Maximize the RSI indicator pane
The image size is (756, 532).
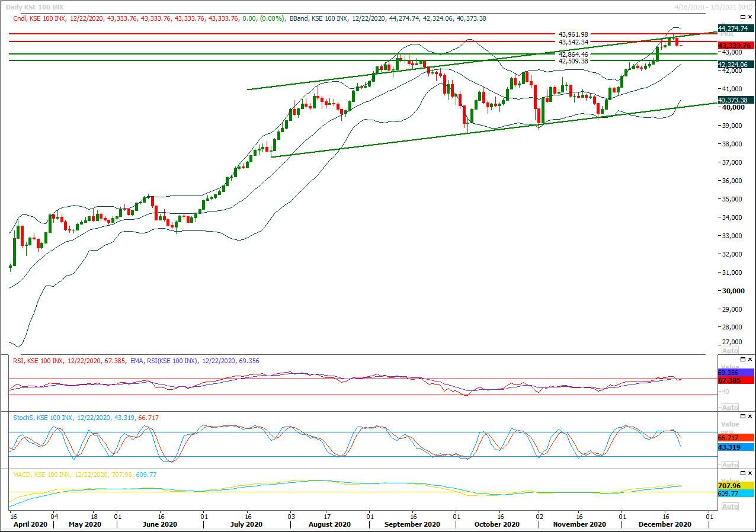743,359
